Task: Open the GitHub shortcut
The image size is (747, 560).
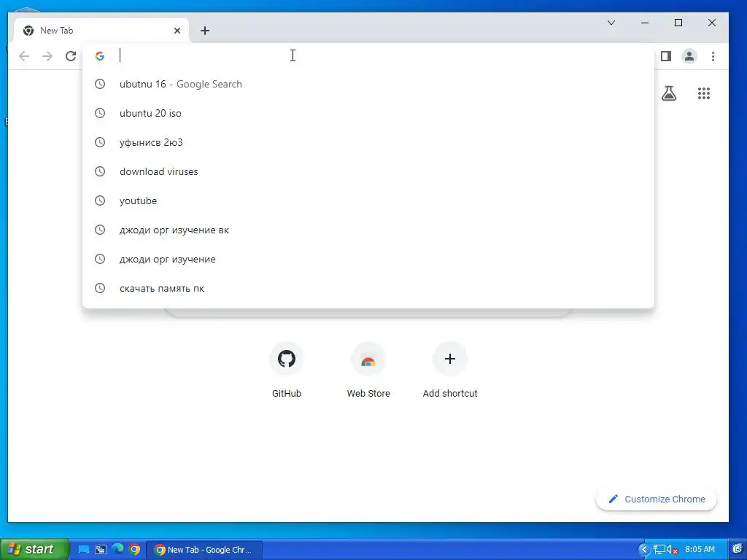Action: pyautogui.click(x=286, y=370)
